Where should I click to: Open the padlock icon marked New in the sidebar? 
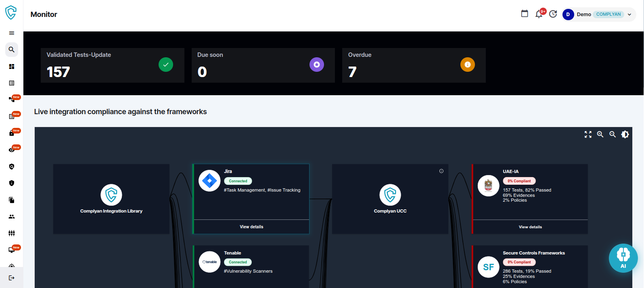click(12, 133)
